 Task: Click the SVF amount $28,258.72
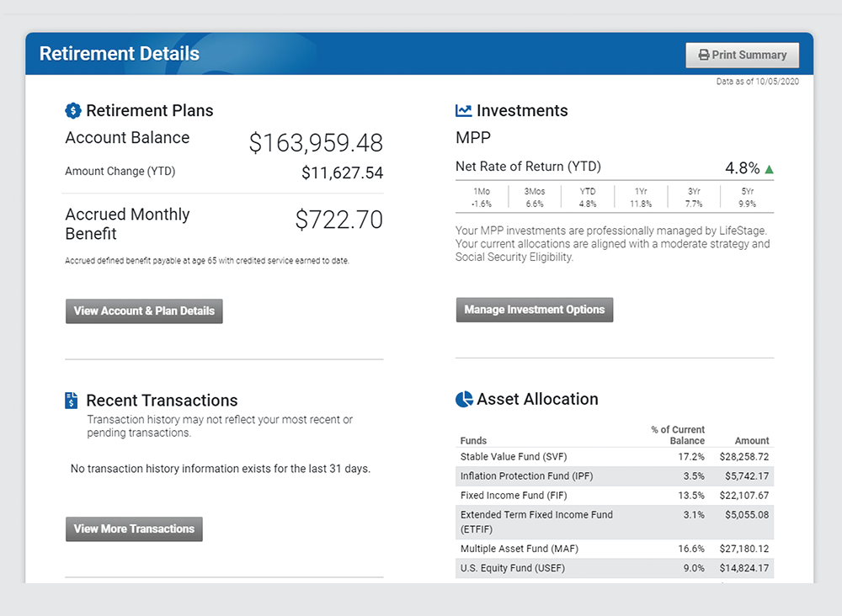744,457
